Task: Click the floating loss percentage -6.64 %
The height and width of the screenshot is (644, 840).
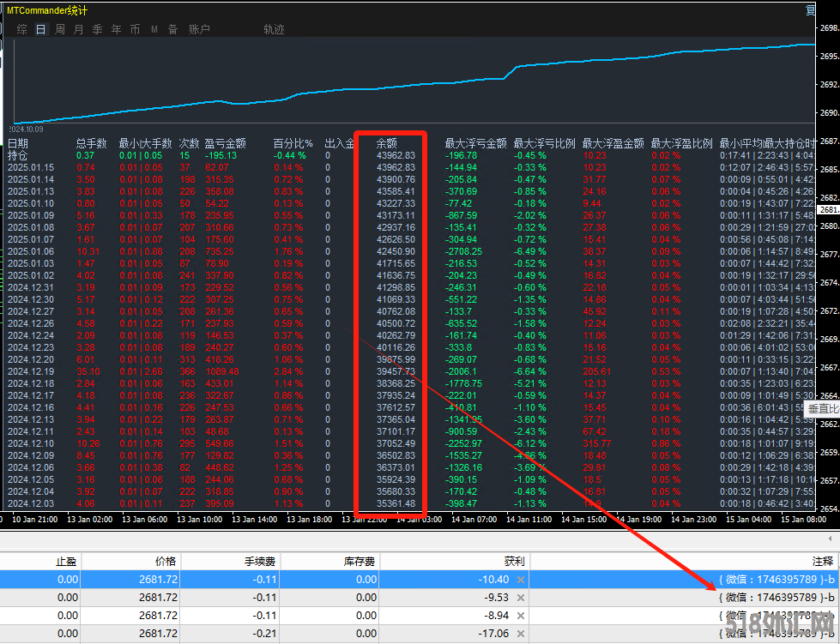Action: click(x=529, y=371)
